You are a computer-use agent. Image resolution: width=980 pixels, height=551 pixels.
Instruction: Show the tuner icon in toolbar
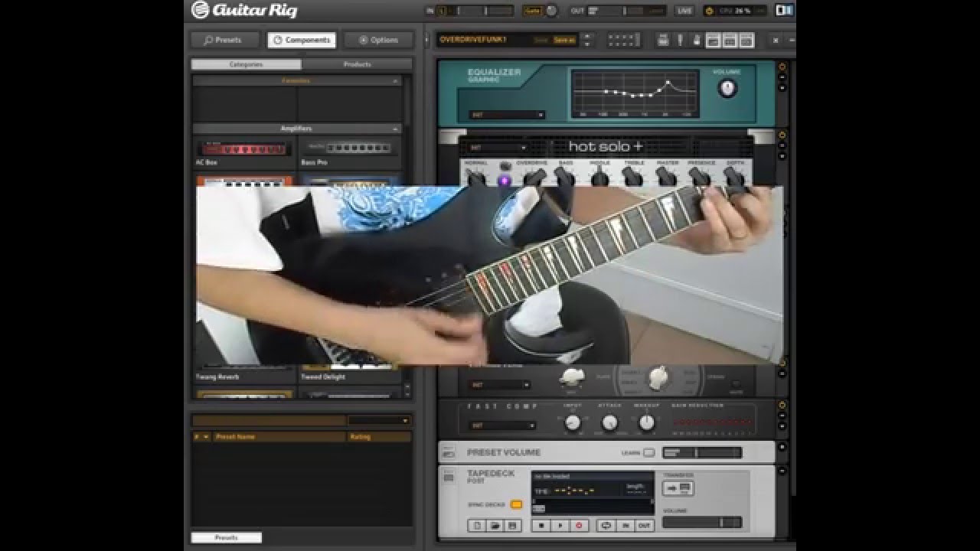pyautogui.click(x=680, y=40)
